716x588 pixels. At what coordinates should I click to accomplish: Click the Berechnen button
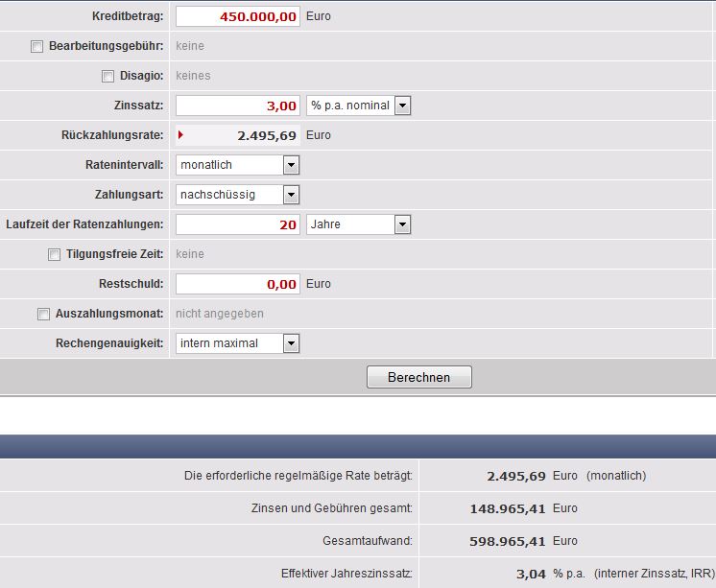tap(419, 377)
